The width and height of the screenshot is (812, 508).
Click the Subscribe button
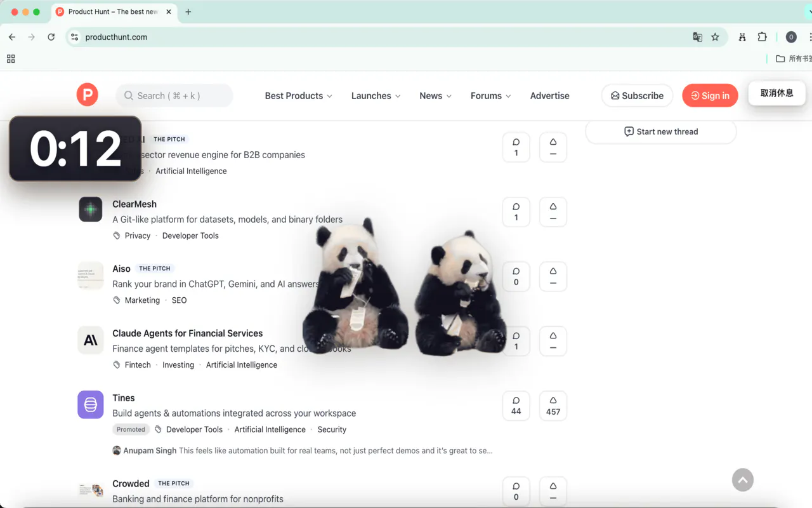click(x=637, y=96)
